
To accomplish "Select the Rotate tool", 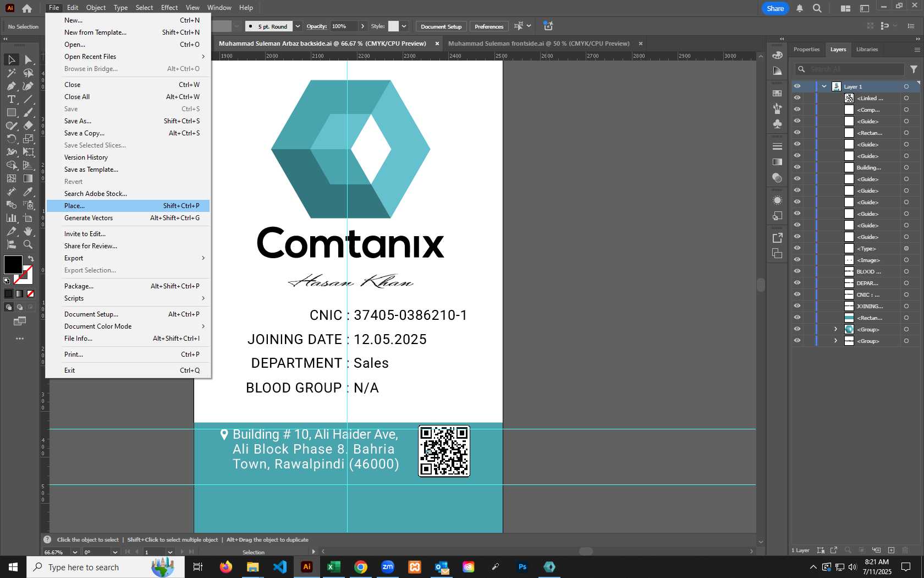I will [x=11, y=139].
